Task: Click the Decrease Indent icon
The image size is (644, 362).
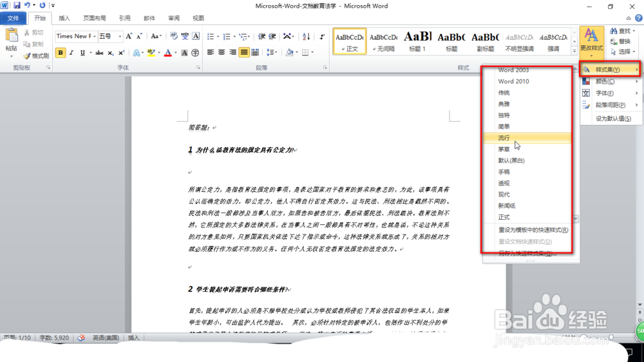Action: pyautogui.click(x=261, y=37)
